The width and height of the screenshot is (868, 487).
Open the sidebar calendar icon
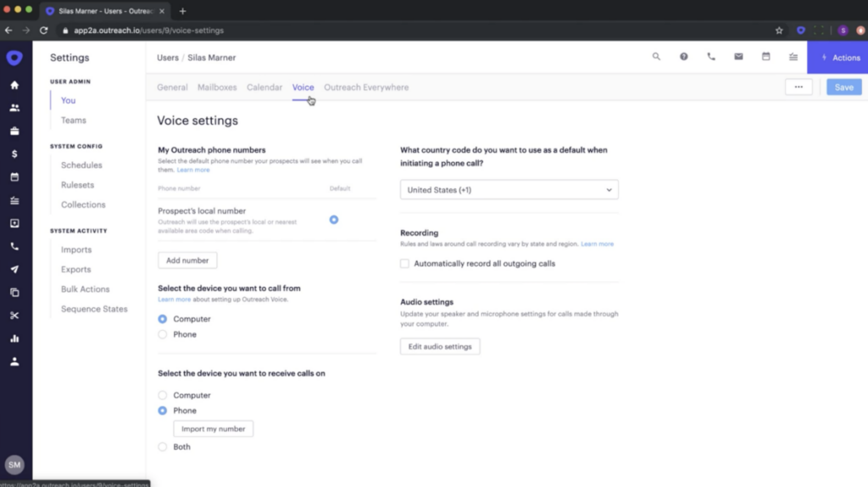click(x=14, y=177)
